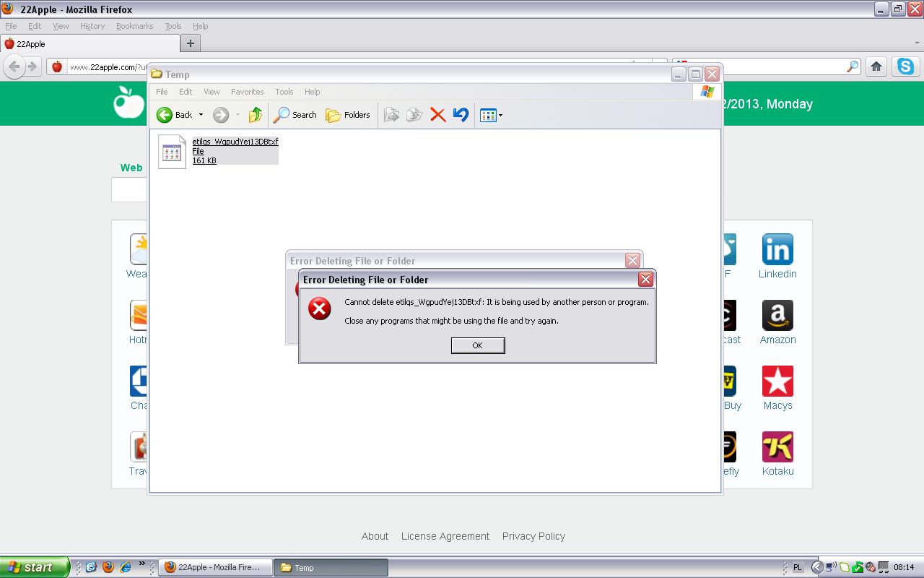Toggle the Folders pane button
Viewport: 924px width, 578px height.
(x=348, y=115)
